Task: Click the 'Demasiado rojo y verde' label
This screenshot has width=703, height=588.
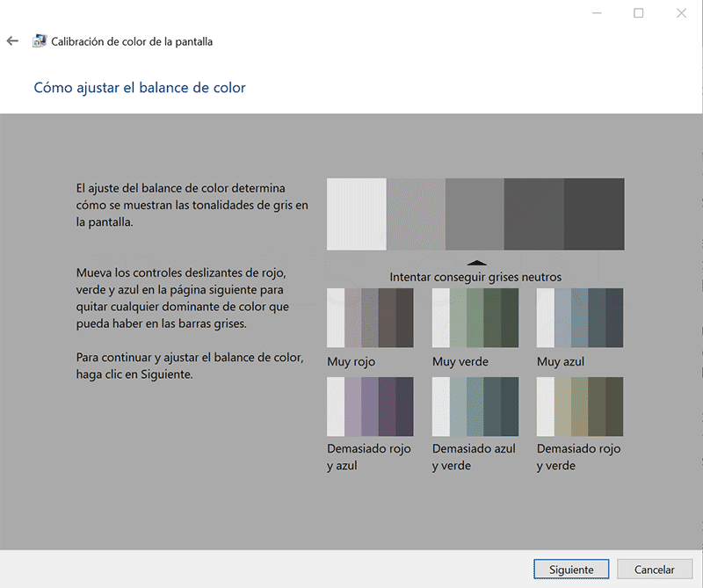Action: (x=578, y=457)
